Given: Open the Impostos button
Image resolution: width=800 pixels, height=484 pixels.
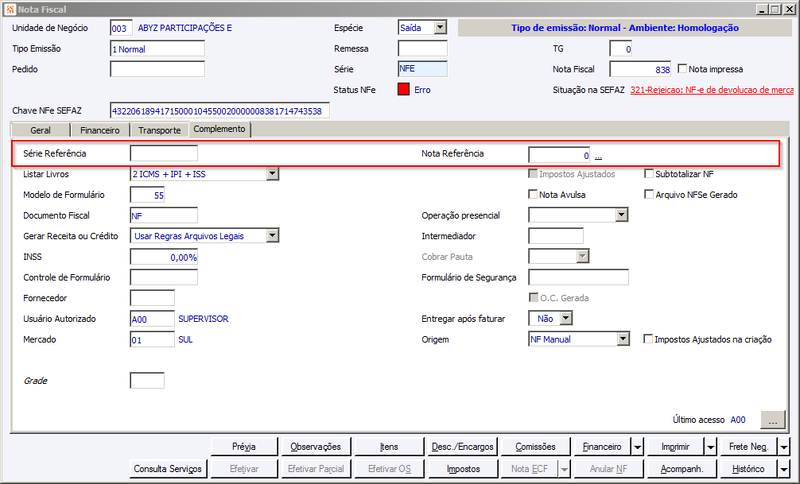Looking at the screenshot, I should [462, 469].
